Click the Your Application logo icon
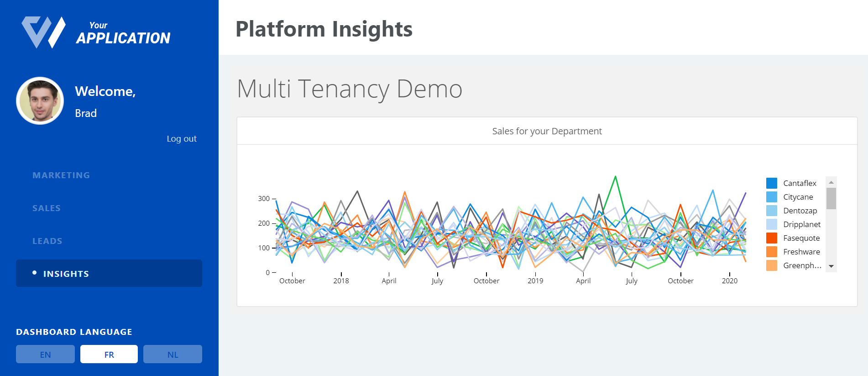868x376 pixels. click(x=43, y=32)
